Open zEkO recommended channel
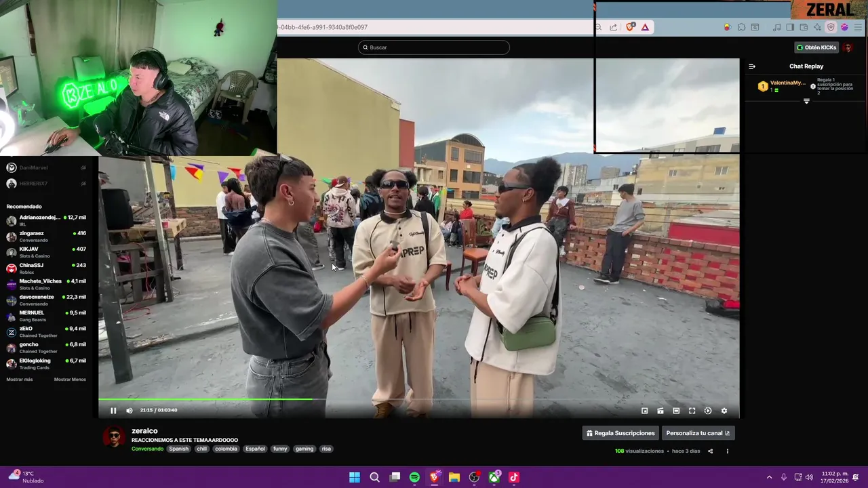Viewport: 868px width, 488px height. [x=46, y=331]
